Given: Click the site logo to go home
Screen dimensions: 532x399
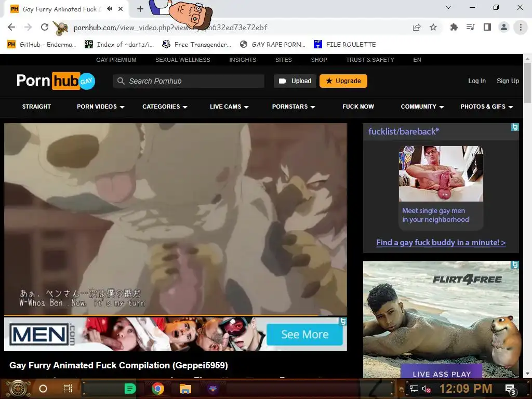Looking at the screenshot, I should coord(56,81).
